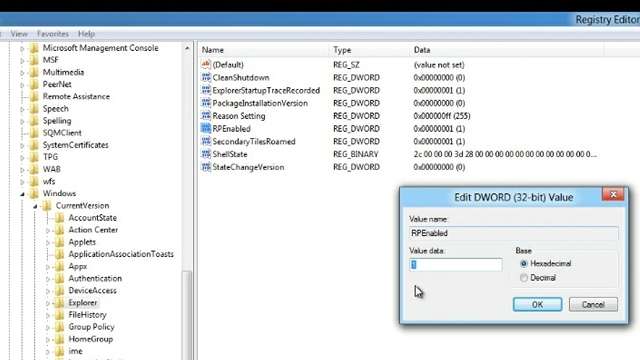This screenshot has width=640, height=360.
Task: Close the Edit DWORD dialog with X
Action: [x=613, y=195]
